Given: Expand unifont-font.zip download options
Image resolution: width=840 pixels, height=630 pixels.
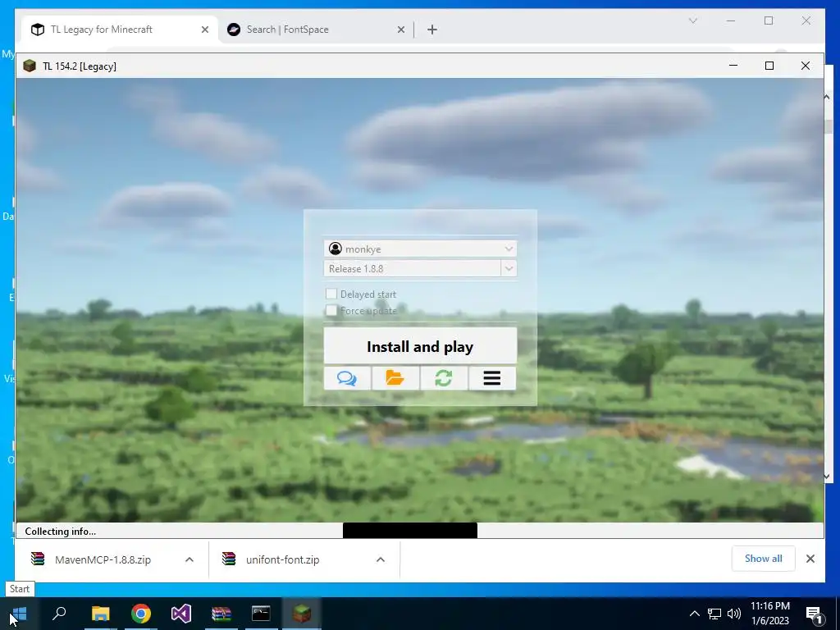Looking at the screenshot, I should (x=381, y=559).
